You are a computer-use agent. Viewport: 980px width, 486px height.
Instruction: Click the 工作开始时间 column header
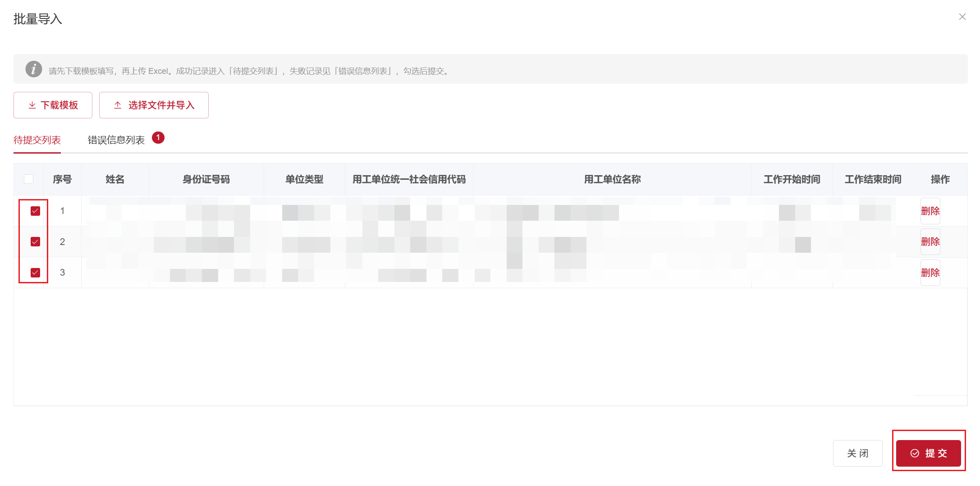(x=792, y=179)
